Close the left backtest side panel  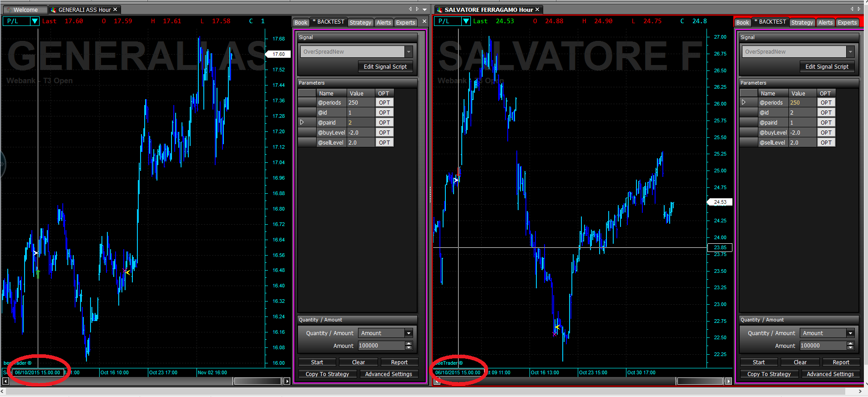(x=424, y=21)
